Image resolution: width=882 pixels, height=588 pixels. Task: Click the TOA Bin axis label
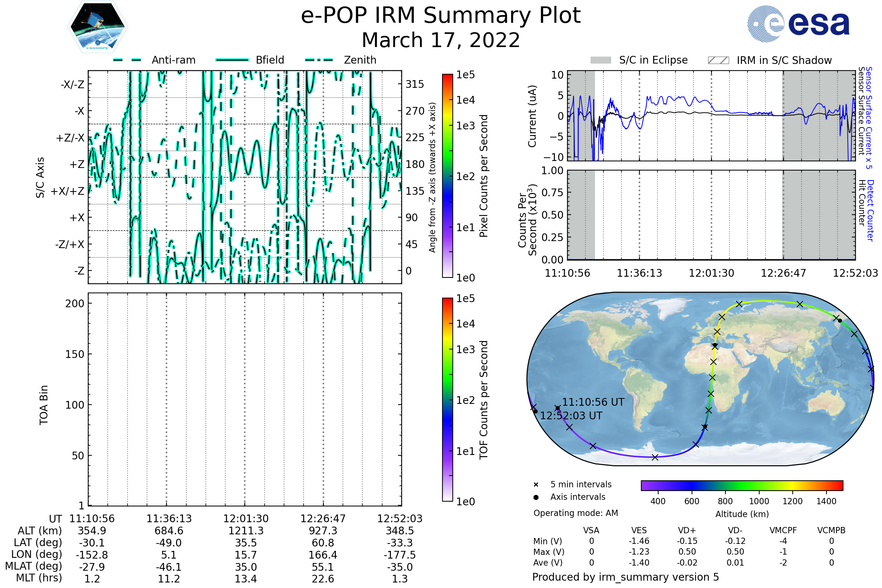pyautogui.click(x=44, y=405)
